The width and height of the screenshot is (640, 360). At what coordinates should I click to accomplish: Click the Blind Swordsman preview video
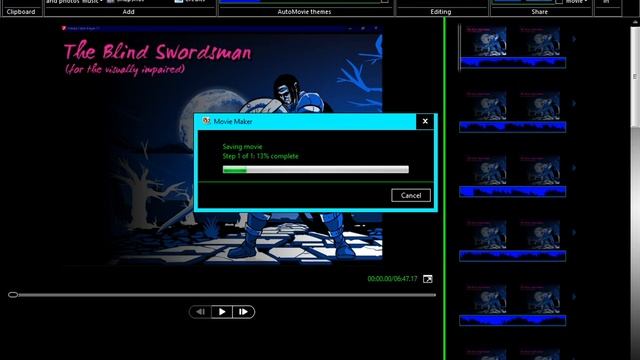tap(222, 146)
